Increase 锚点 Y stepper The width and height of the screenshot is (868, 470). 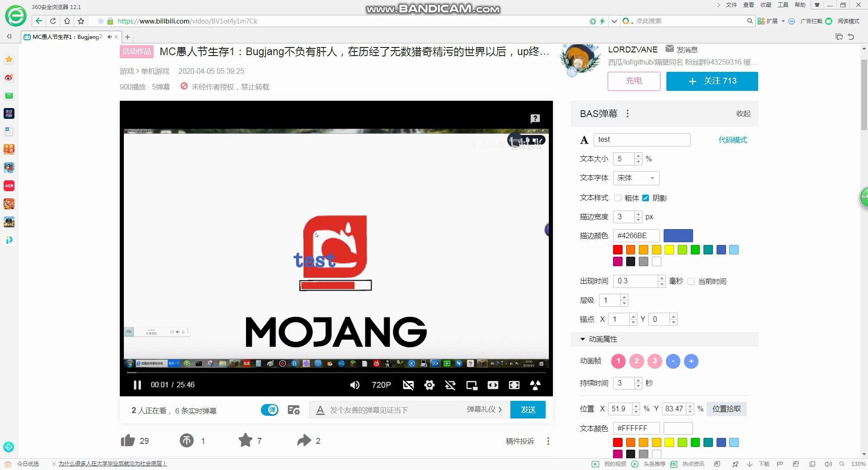tap(674, 316)
